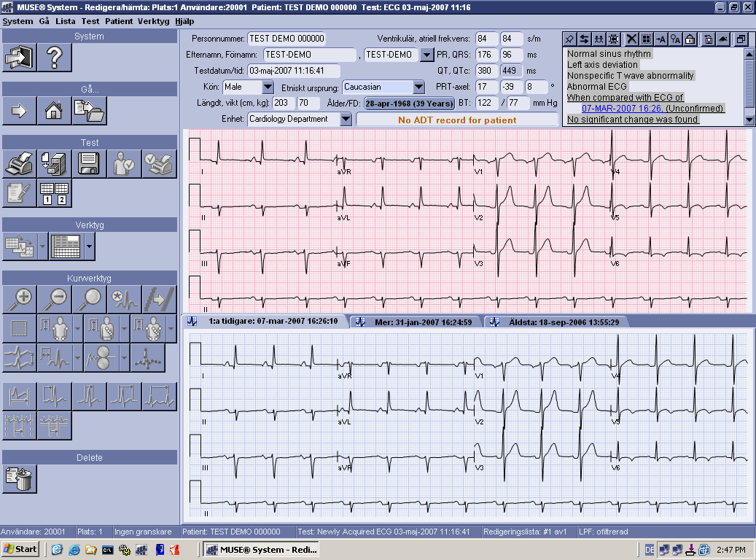Click the notepad with pencil edit icon
Viewport: 756px width, 560px height.
[19, 193]
